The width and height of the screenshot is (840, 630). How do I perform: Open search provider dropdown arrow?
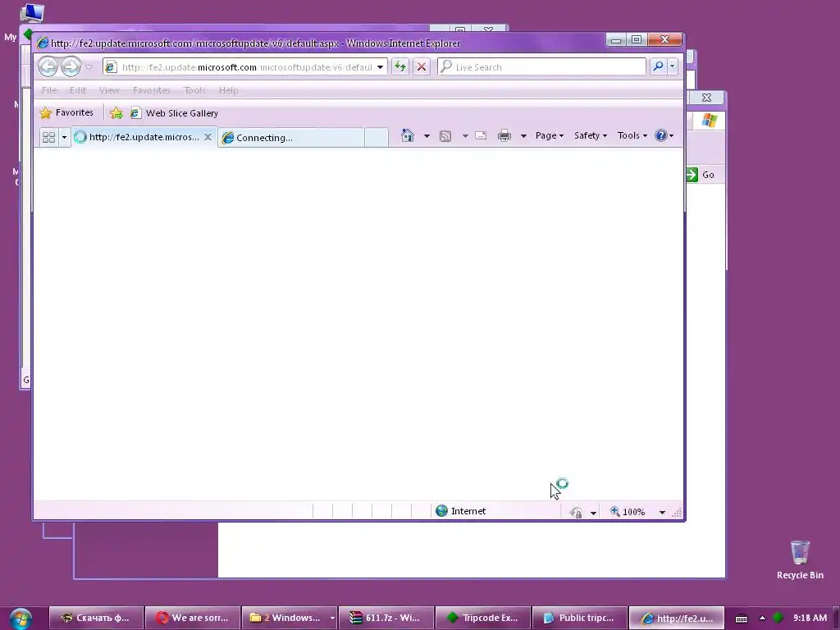click(x=673, y=66)
